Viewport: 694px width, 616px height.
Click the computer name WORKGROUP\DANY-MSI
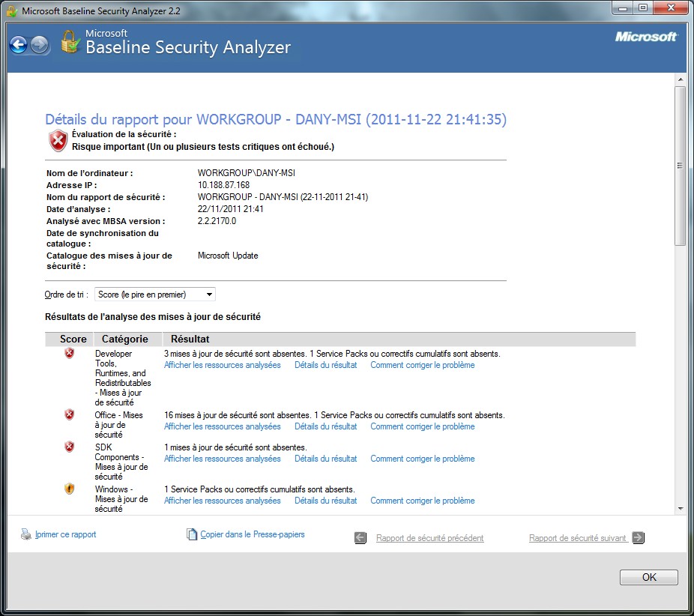tap(246, 173)
